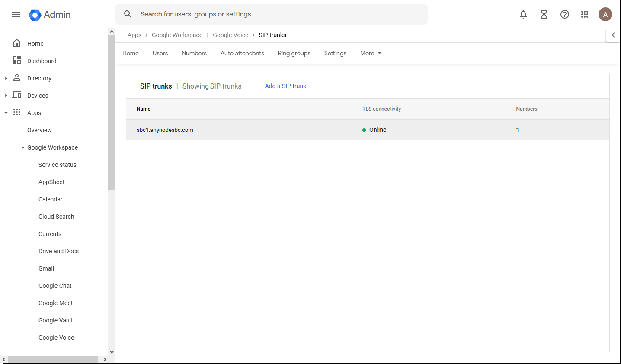Open Devices in the sidebar
The height and width of the screenshot is (364, 621).
tap(38, 96)
